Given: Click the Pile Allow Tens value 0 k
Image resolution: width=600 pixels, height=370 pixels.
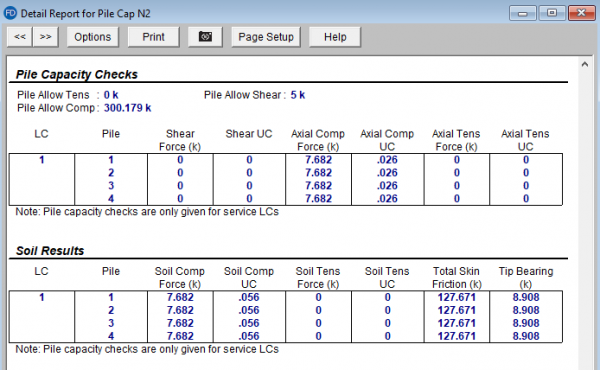Looking at the screenshot, I should (x=111, y=95).
